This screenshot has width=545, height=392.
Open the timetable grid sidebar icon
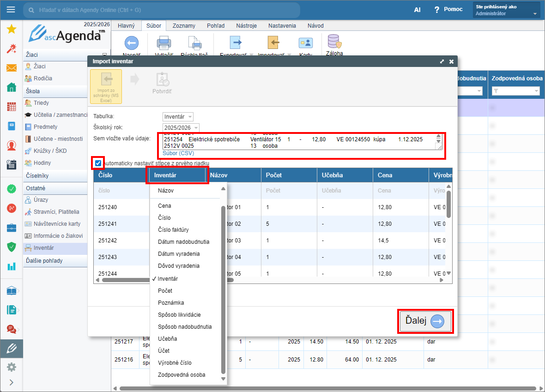[11, 107]
